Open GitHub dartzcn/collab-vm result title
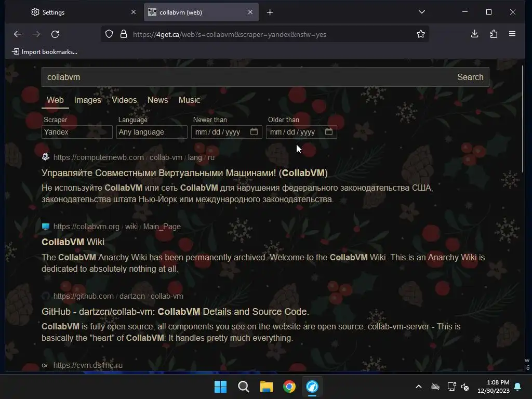 (x=175, y=312)
